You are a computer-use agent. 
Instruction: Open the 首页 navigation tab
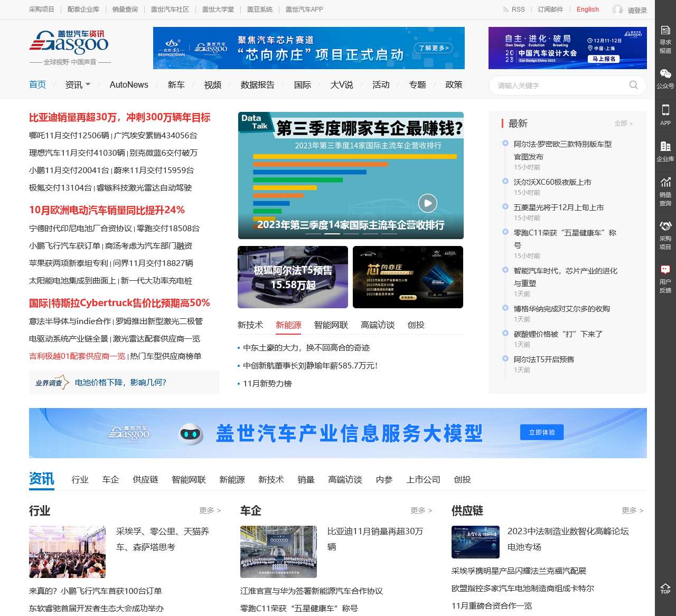click(x=37, y=84)
